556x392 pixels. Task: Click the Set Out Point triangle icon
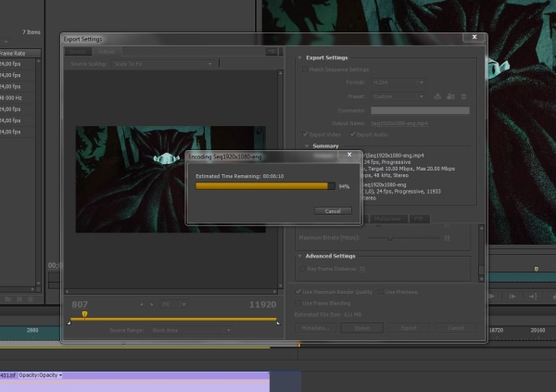point(152,304)
